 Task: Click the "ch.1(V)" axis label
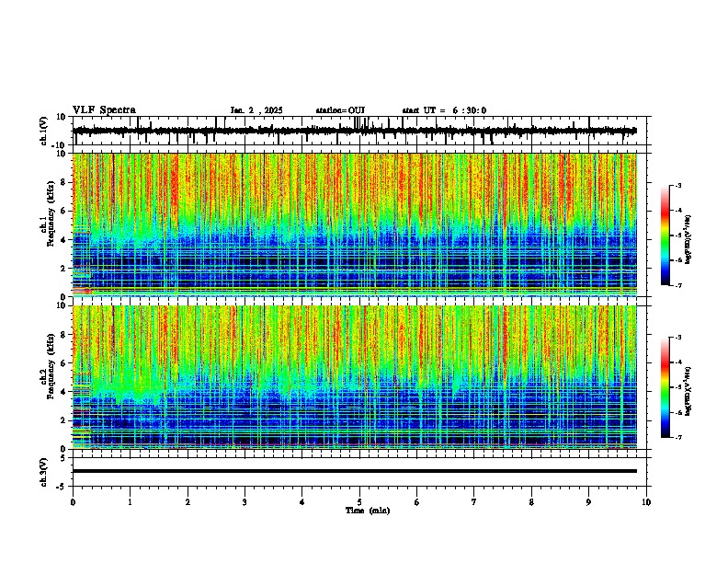coord(44,132)
